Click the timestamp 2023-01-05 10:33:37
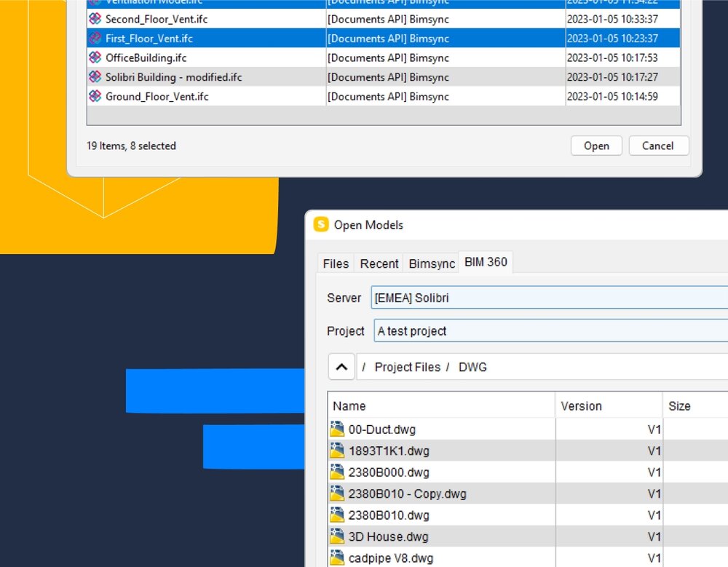Screen dimensions: 728x567 (x=612, y=19)
